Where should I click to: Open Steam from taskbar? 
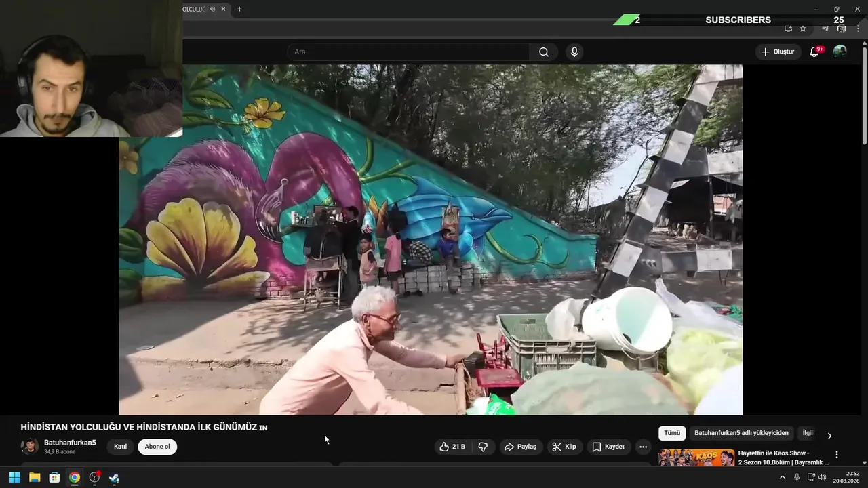pyautogui.click(x=114, y=477)
